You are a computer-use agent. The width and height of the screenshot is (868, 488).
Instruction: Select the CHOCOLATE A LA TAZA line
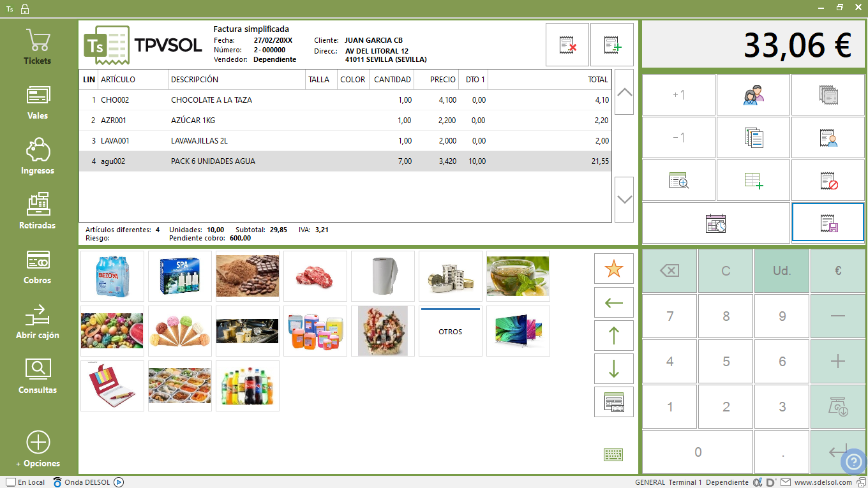click(345, 100)
